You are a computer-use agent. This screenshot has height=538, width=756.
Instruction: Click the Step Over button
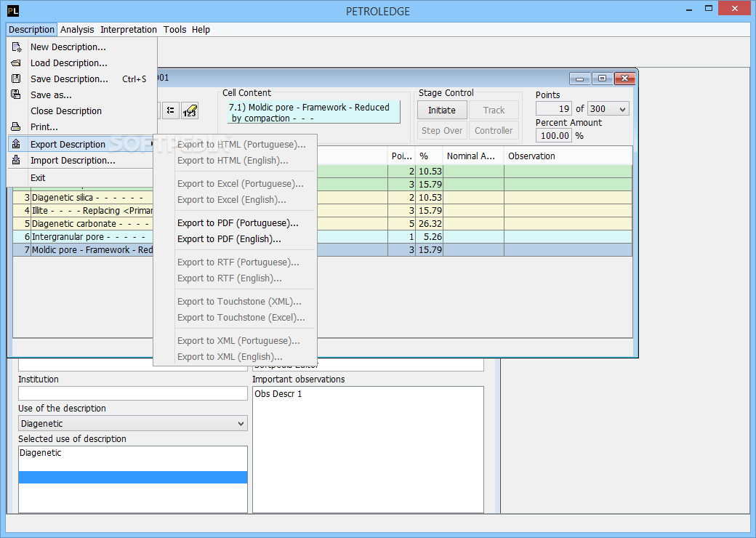click(442, 130)
